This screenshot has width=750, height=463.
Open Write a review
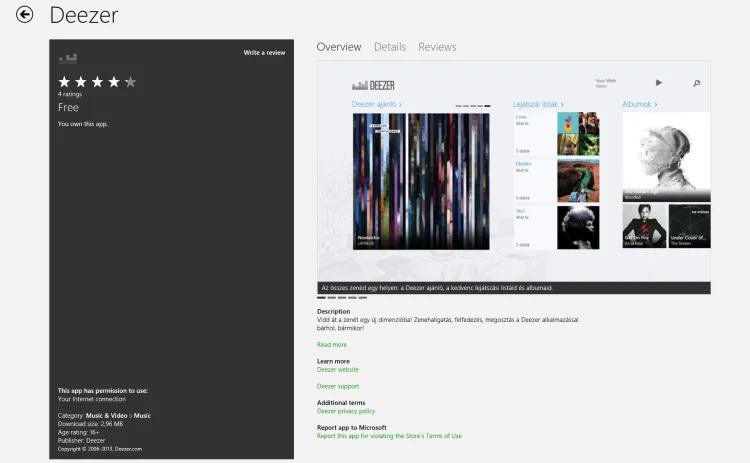(264, 53)
